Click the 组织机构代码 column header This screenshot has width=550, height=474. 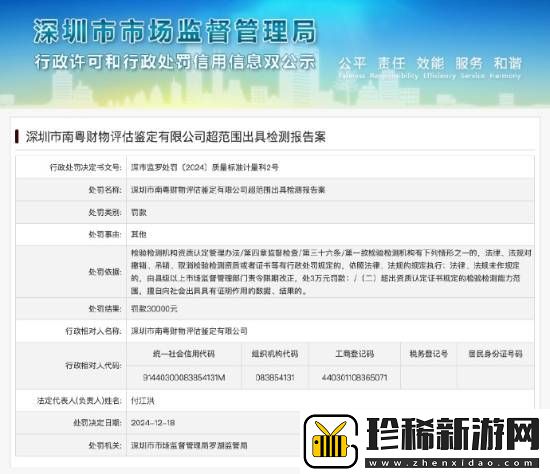(x=275, y=354)
